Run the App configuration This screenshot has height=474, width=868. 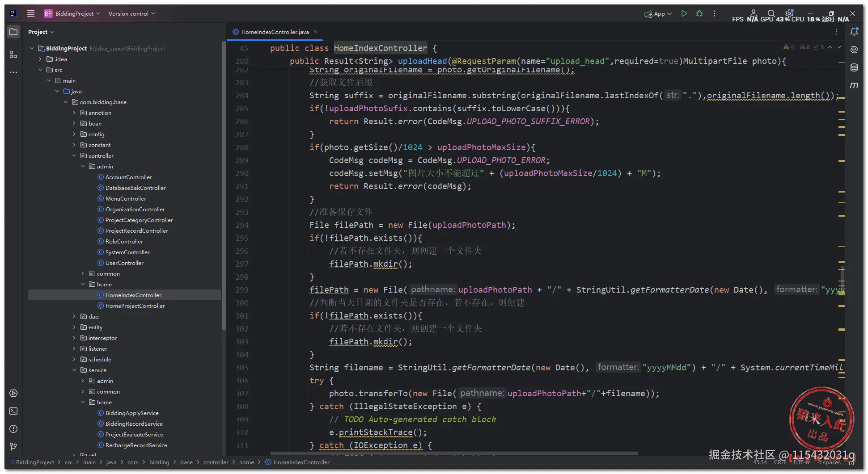[684, 13]
